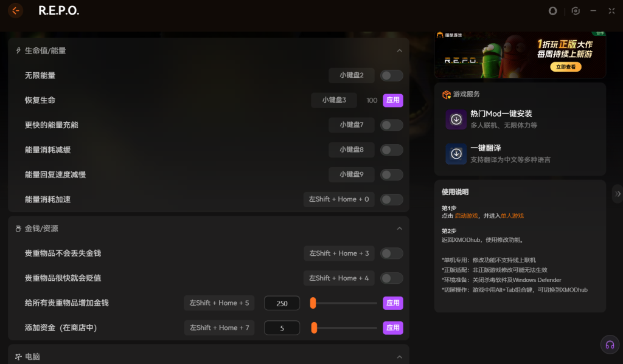Collapse the 电脑 section chevron
The width and height of the screenshot is (623, 364).
pyautogui.click(x=399, y=357)
